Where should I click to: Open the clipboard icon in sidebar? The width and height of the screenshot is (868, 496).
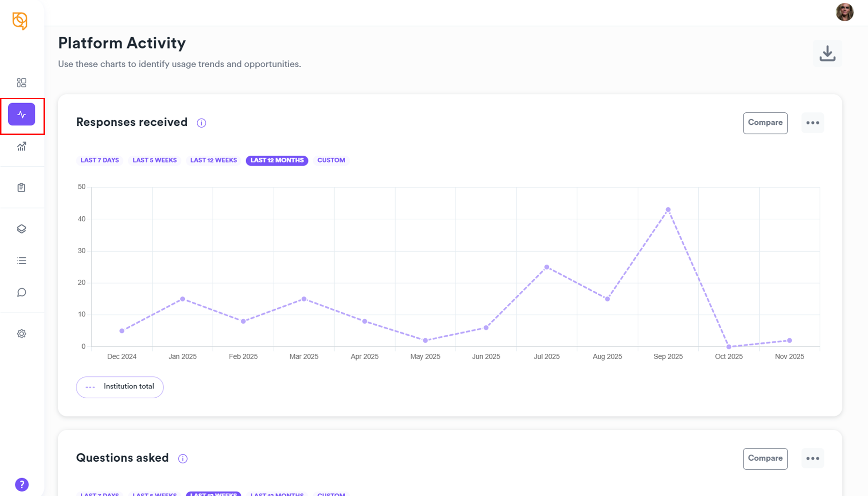(x=21, y=188)
